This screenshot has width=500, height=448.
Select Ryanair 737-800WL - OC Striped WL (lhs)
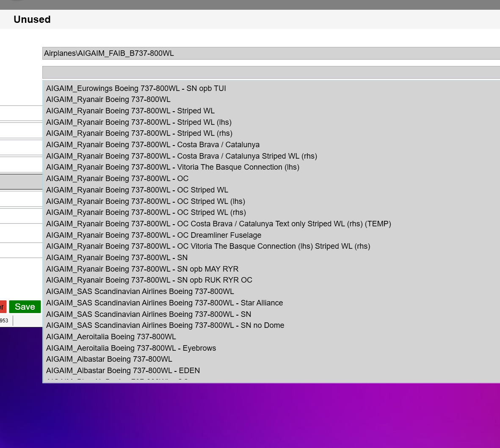145,201
